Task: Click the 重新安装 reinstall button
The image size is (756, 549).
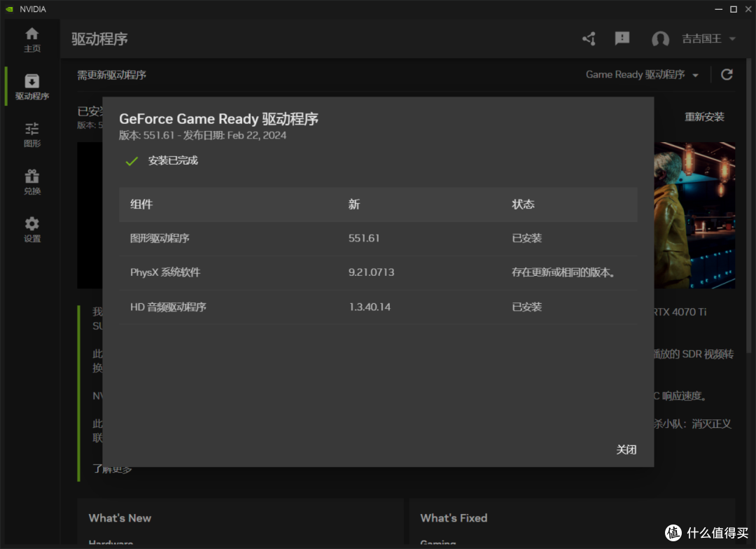Action: pyautogui.click(x=704, y=117)
